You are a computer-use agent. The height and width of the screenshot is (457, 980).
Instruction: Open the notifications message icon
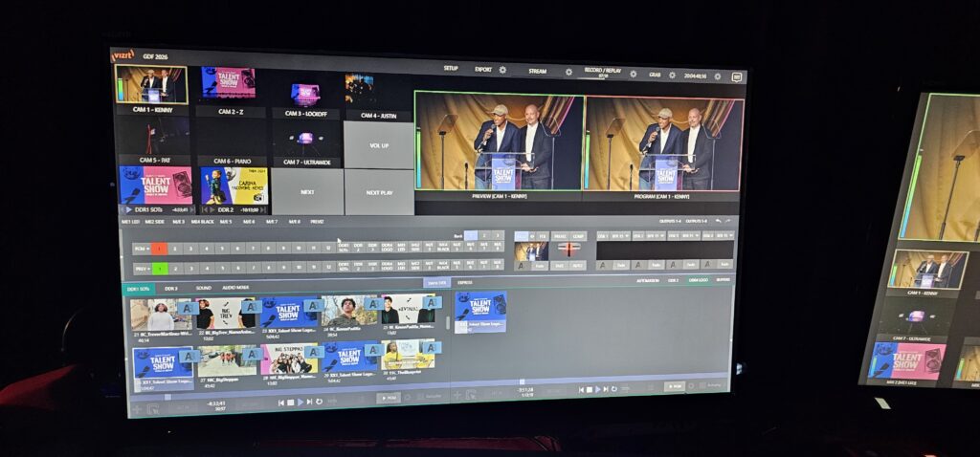[x=736, y=77]
